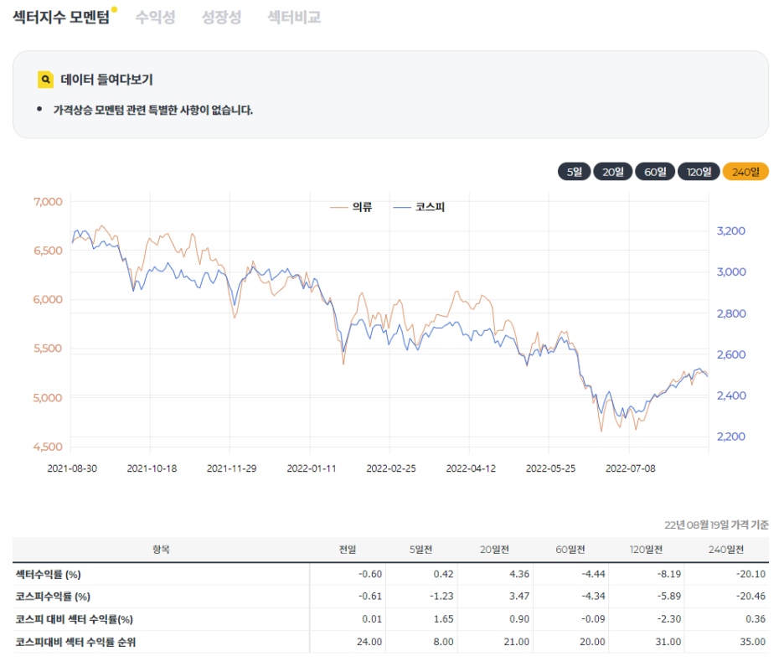Click the 20일전 column header
The image size is (784, 672).
(x=494, y=550)
